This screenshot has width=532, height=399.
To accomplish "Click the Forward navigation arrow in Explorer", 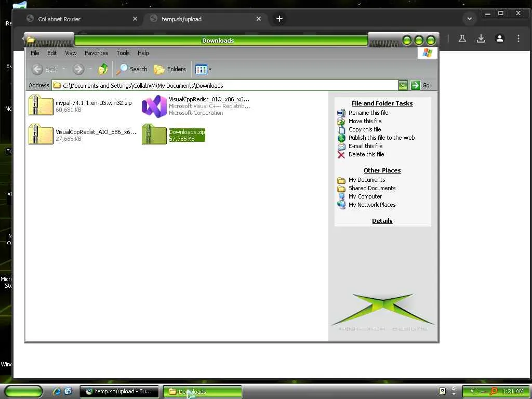I will coord(78,69).
